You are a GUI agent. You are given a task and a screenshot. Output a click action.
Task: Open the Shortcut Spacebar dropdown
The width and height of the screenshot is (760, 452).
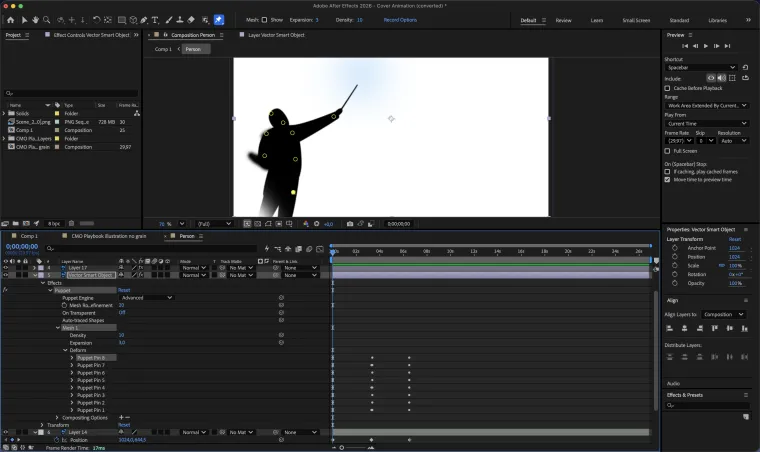coord(701,67)
